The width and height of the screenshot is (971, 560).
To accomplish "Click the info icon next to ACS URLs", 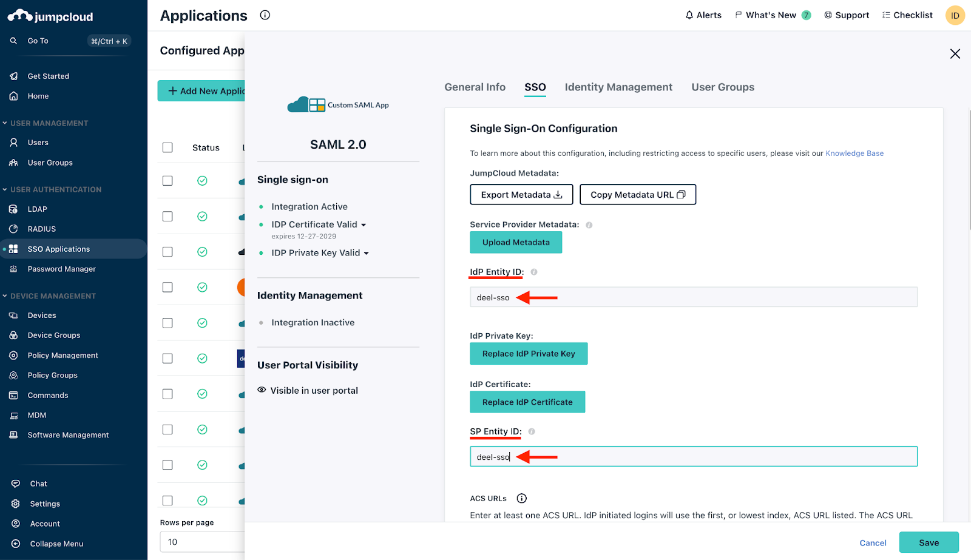I will point(521,498).
